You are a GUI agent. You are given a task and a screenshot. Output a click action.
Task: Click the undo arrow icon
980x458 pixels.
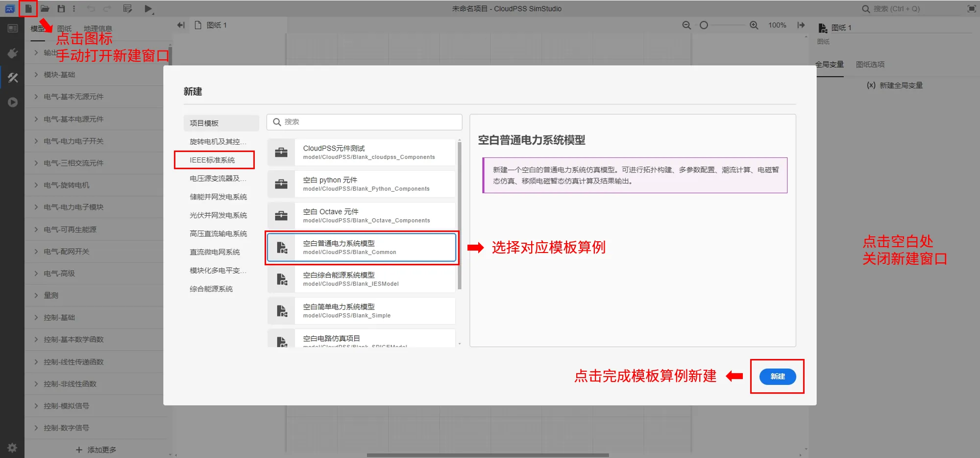91,8
